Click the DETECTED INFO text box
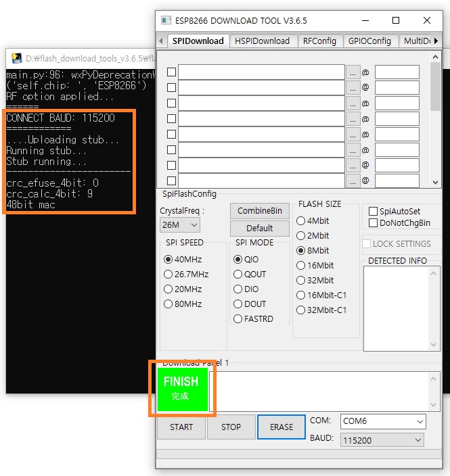450x476 pixels. click(401, 309)
